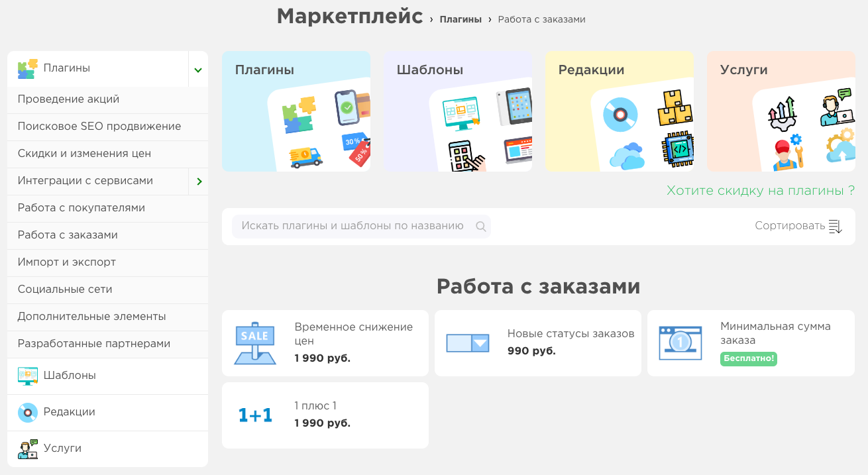Select Проведение акций in the sidebar menu
Viewport: 868px width, 475px height.
pyautogui.click(x=68, y=99)
